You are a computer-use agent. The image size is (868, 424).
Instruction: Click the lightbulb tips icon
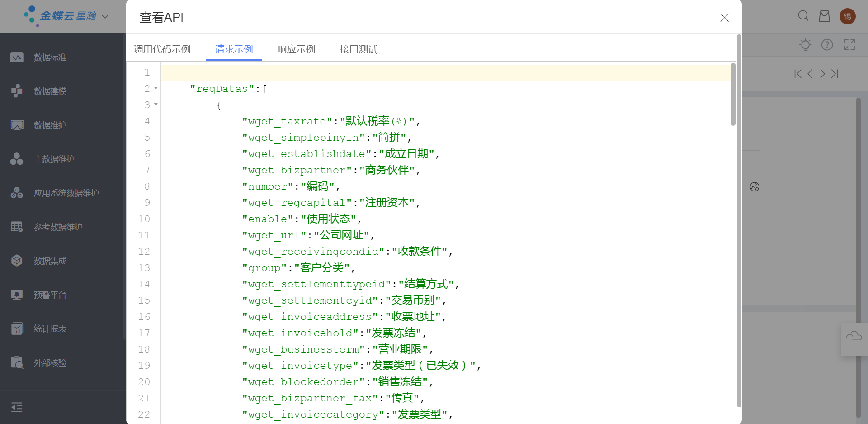(x=805, y=45)
